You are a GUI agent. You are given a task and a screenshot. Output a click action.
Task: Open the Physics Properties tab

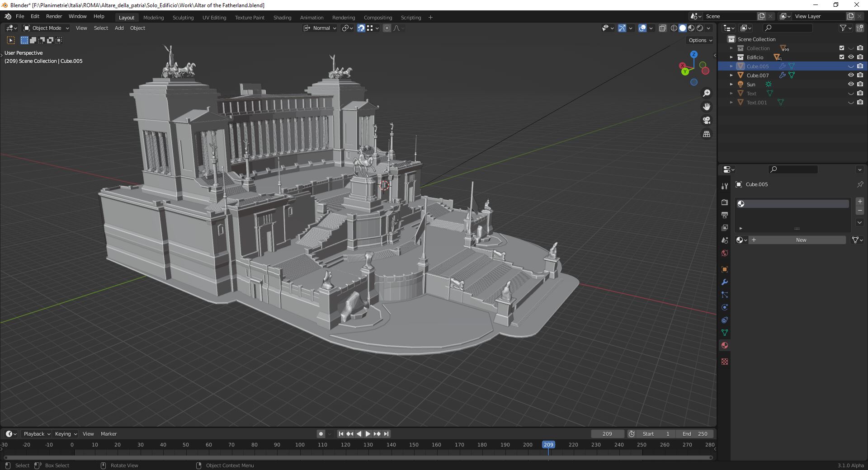pos(724,307)
